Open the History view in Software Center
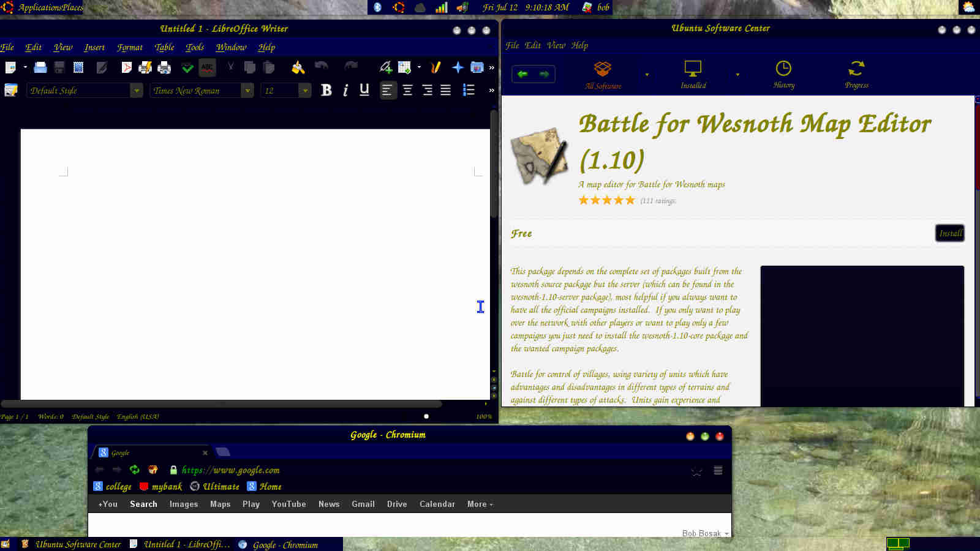 click(783, 75)
